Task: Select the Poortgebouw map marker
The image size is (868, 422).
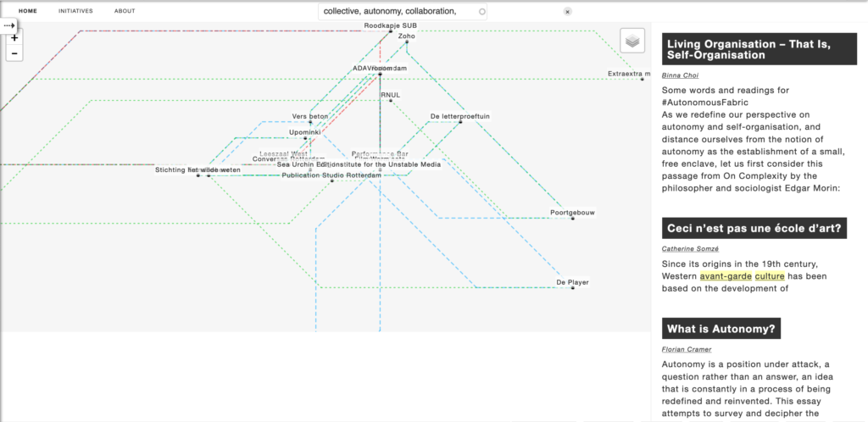Action: pos(572,218)
